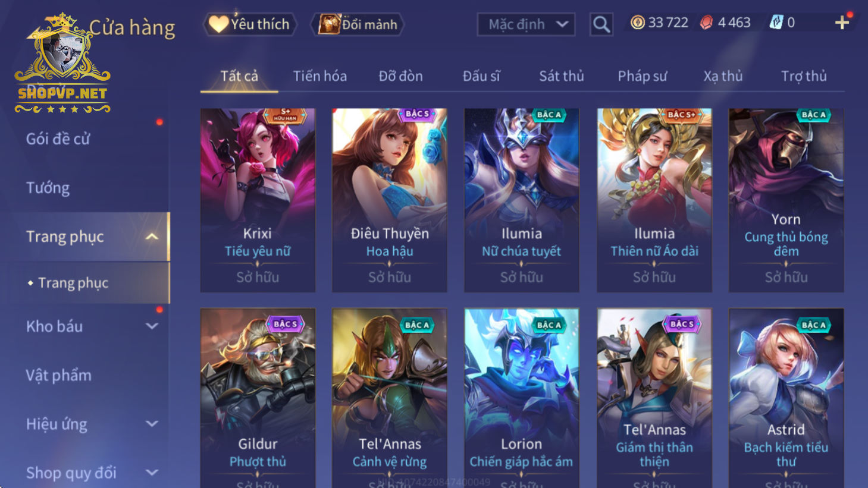Switch to the Pháp sư tab
The image size is (868, 488).
pyautogui.click(x=642, y=76)
